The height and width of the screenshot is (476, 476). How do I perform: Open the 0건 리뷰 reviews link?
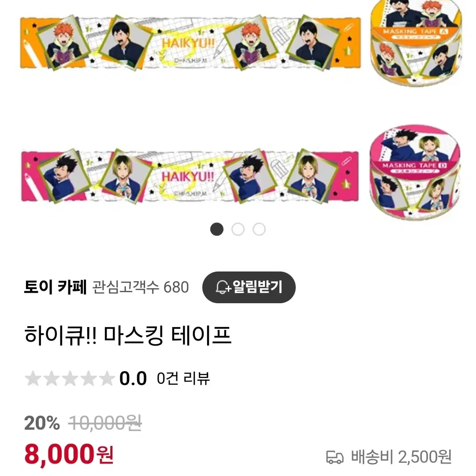point(183,379)
